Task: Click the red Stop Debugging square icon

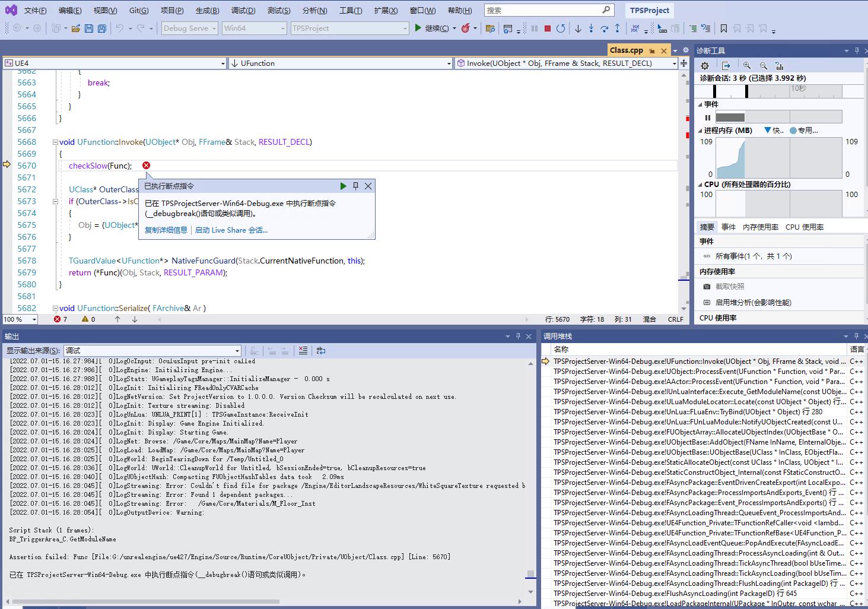Action: pos(548,28)
